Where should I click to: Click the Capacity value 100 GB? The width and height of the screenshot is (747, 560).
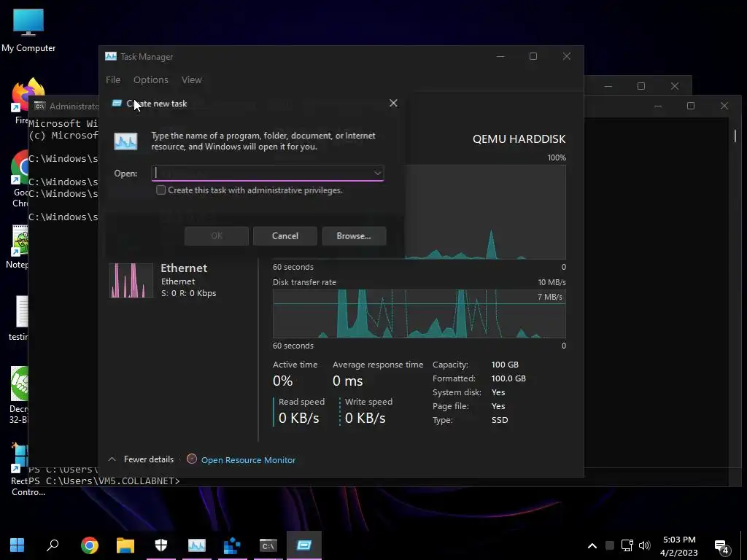505,365
